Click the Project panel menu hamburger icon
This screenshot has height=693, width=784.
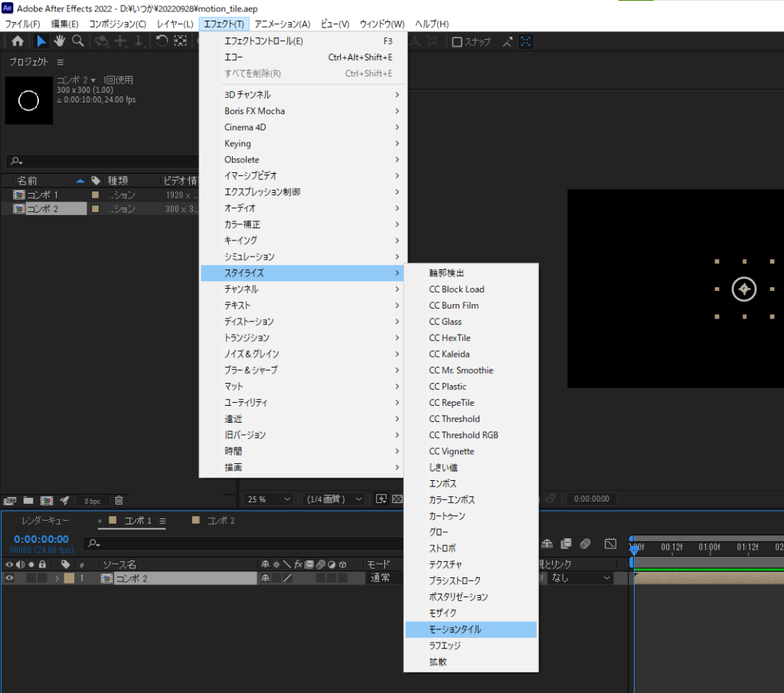[x=60, y=62]
